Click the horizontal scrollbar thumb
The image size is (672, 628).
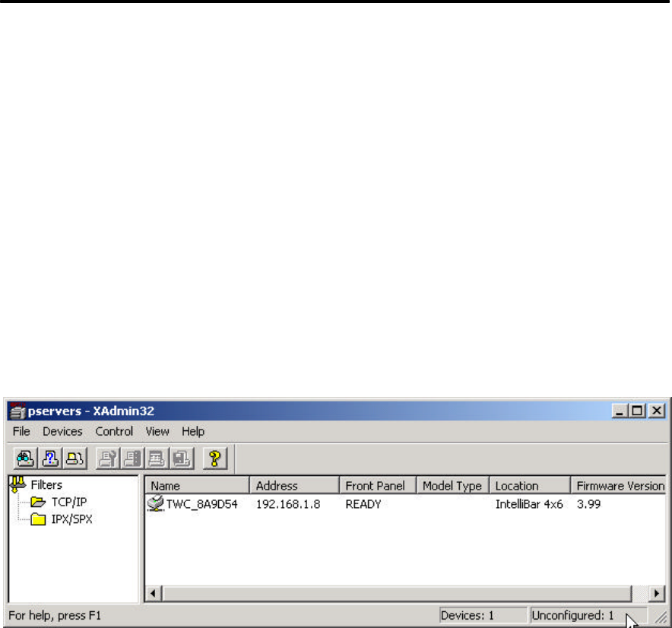click(397, 593)
